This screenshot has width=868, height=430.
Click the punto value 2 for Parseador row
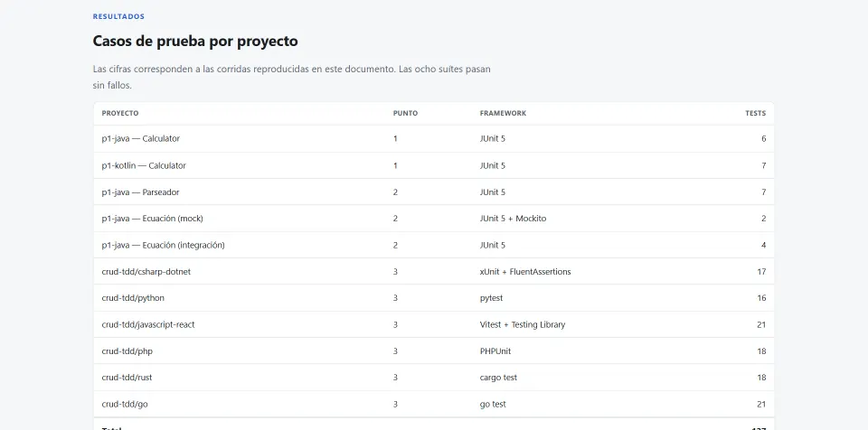395,192
